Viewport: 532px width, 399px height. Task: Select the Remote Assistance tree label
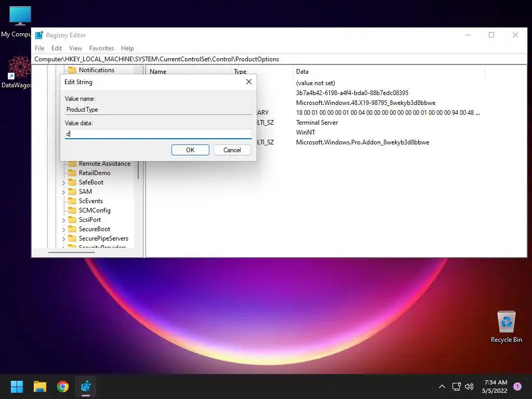pyautogui.click(x=104, y=164)
